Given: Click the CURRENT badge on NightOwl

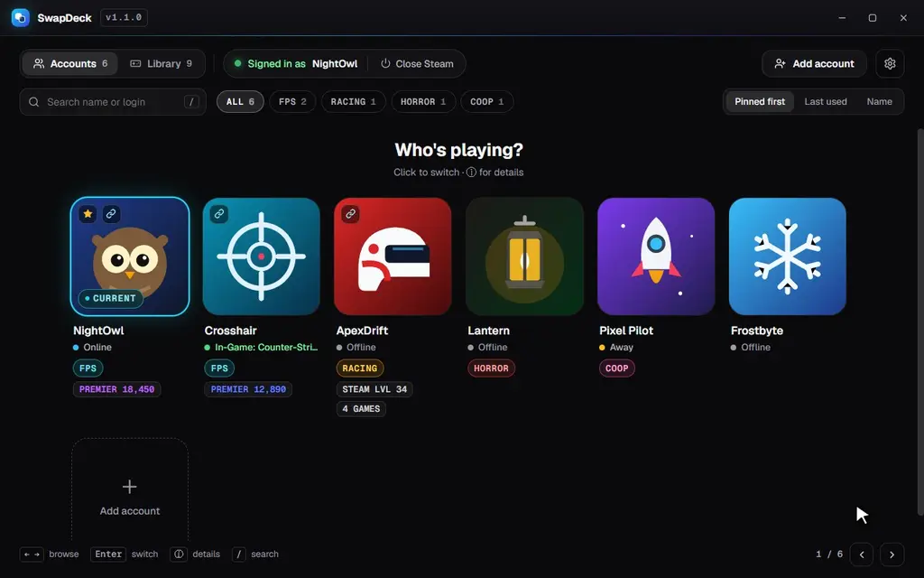Looking at the screenshot, I should pos(111,298).
